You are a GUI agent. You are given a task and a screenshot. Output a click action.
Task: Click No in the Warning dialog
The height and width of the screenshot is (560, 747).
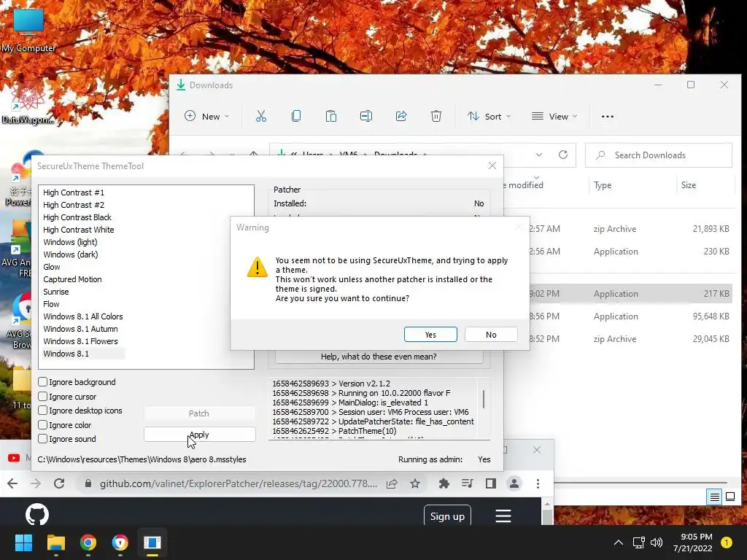[x=491, y=335]
